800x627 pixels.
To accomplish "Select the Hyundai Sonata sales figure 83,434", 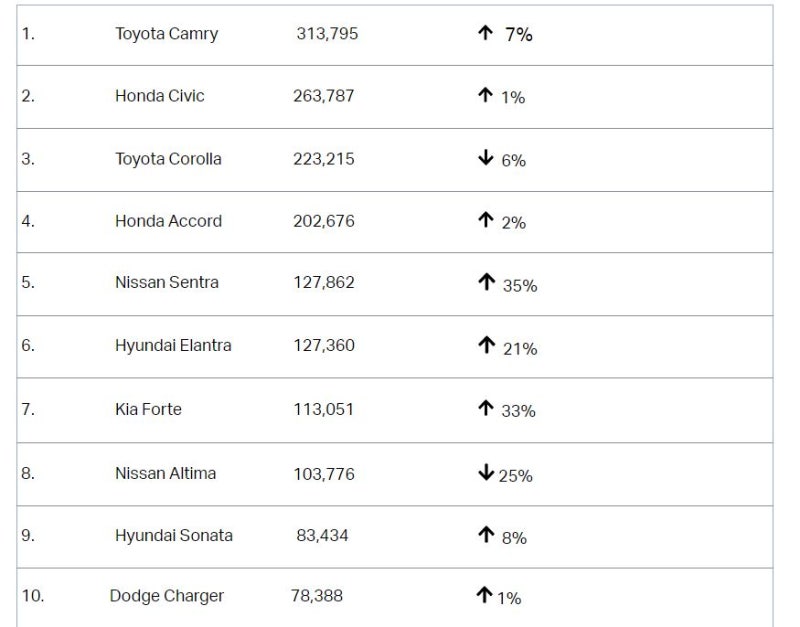I will (x=322, y=536).
